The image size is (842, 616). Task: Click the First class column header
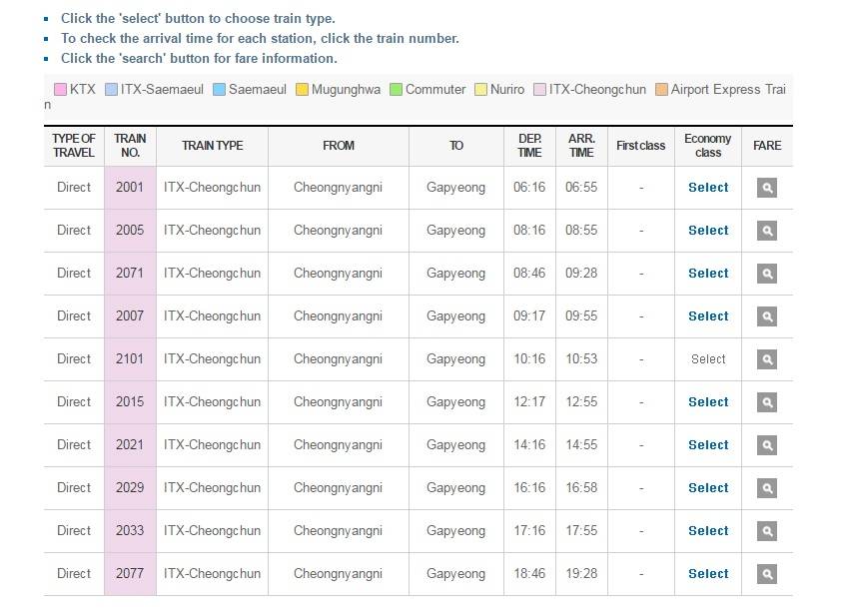point(640,146)
